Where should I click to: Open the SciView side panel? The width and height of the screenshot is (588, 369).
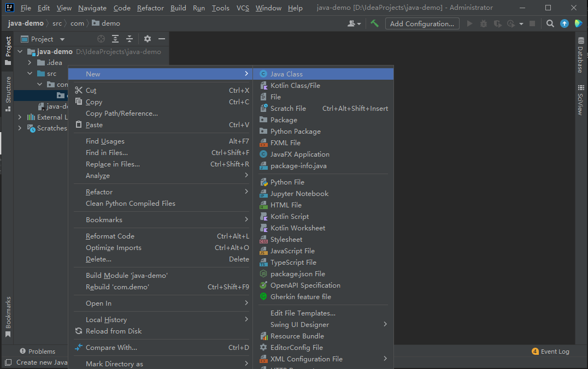[x=581, y=100]
